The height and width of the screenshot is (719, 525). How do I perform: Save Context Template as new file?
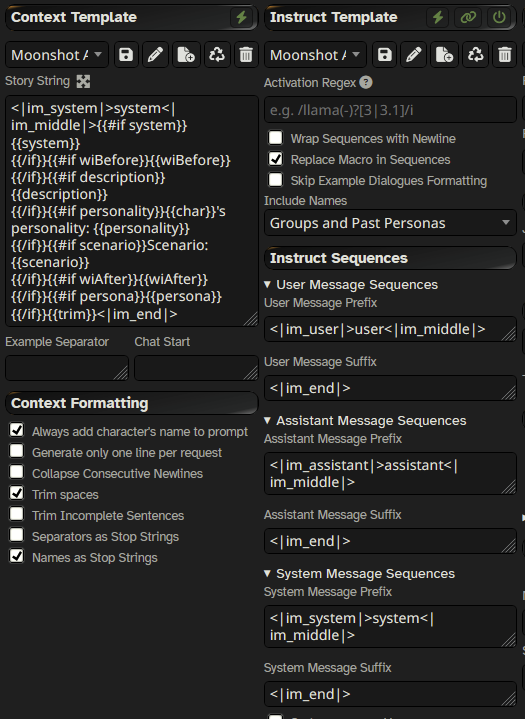pos(186,55)
